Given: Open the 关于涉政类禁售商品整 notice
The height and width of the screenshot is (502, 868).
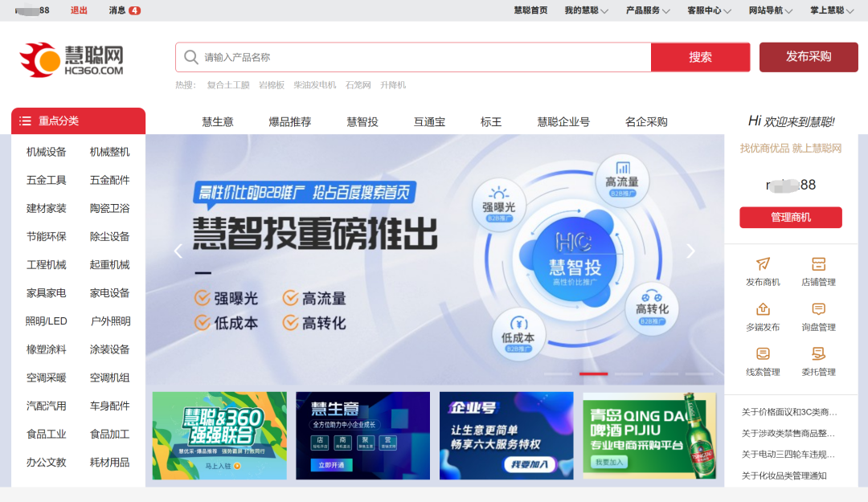Looking at the screenshot, I should pyautogui.click(x=788, y=434).
